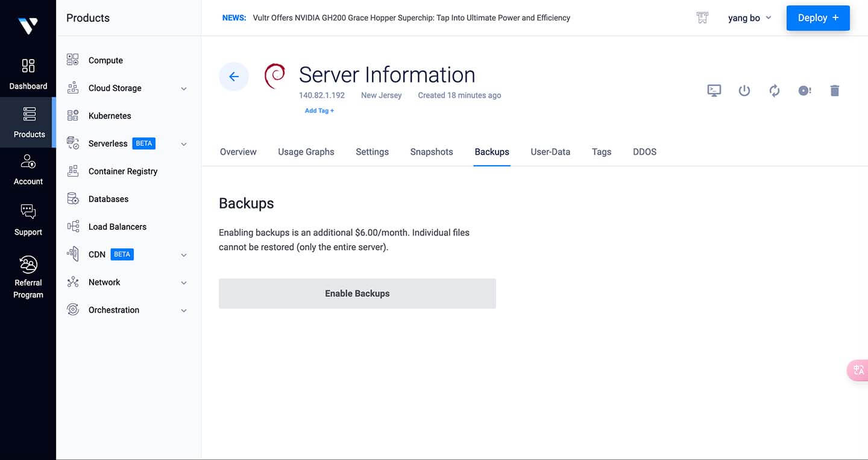This screenshot has width=868, height=460.
Task: Click the Orchestration icon
Action: 73,309
